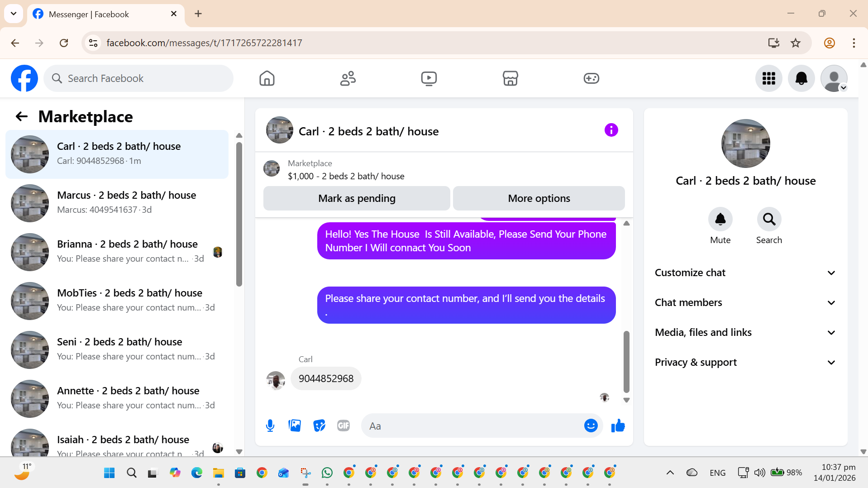Open the Friends icon in top navigation
Viewport: 868px width, 488px height.
pyautogui.click(x=348, y=78)
